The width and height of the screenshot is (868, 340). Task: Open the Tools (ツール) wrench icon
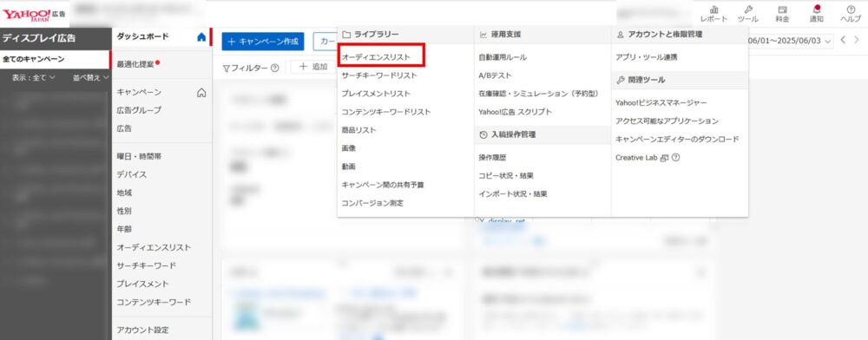[748, 14]
